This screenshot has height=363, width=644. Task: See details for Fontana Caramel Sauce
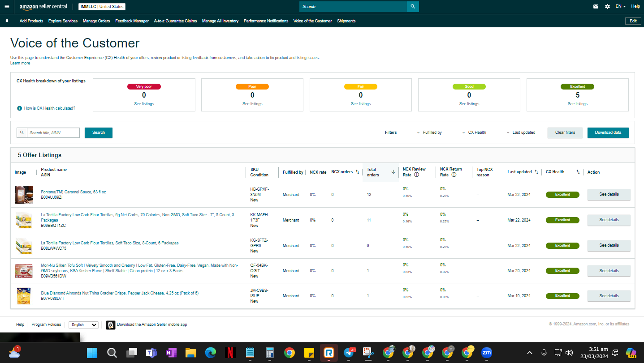[609, 195]
